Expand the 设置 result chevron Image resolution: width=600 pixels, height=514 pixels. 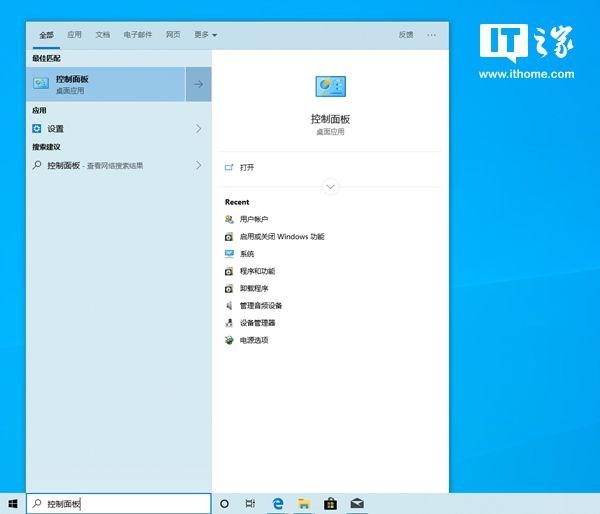pyautogui.click(x=198, y=129)
